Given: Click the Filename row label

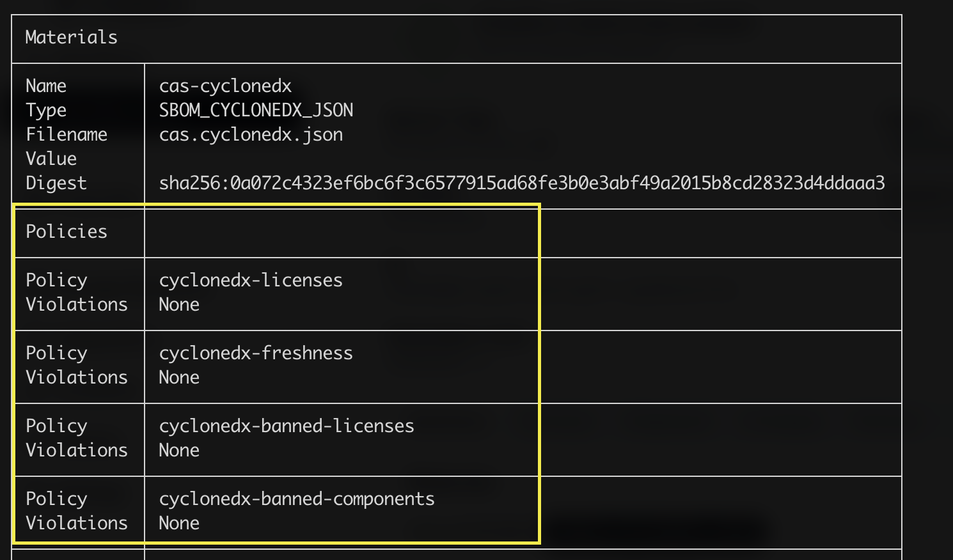Looking at the screenshot, I should point(67,134).
